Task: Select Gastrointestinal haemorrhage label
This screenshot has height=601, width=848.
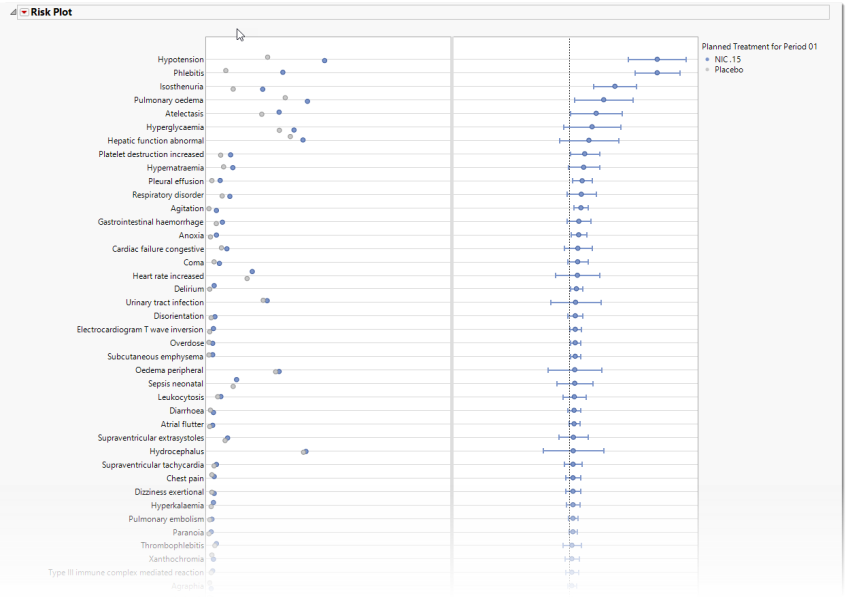Action: pyautogui.click(x=151, y=222)
